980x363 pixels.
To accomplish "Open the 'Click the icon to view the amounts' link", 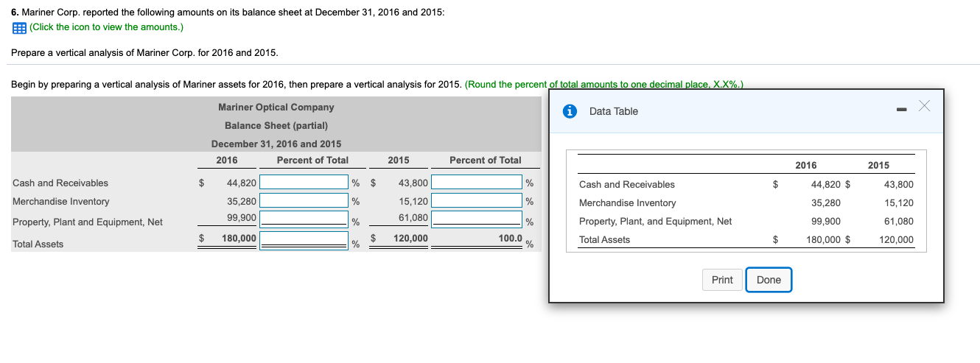I will (106, 27).
